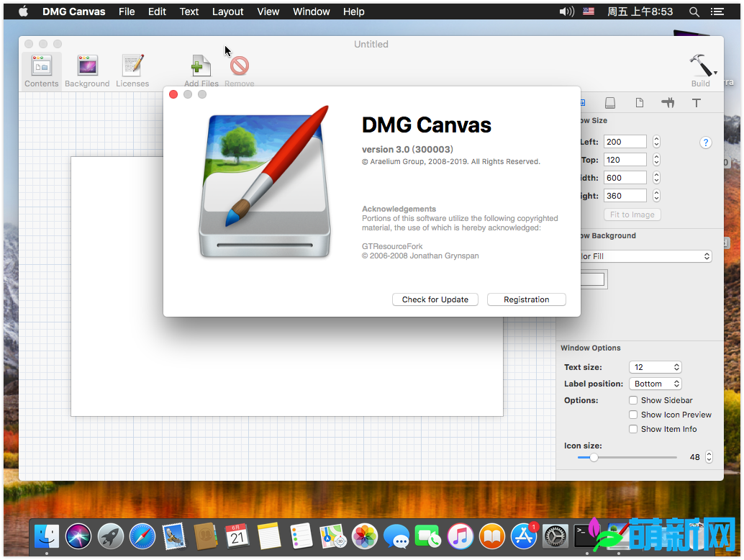Open iTunes music icon in the Dock
This screenshot has width=744, height=560.
pos(461,536)
